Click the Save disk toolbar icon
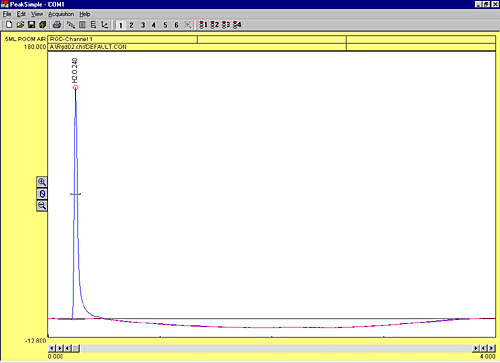Screen dimensions: 500x363 coord(31,25)
